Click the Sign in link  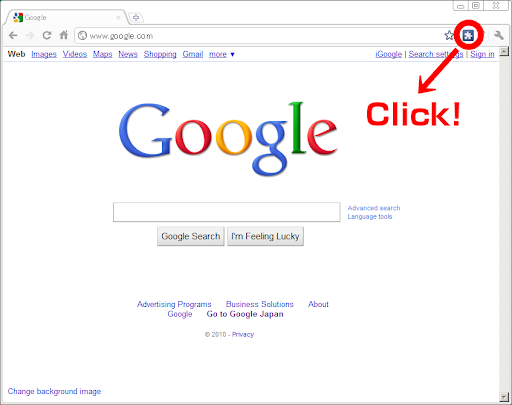click(482, 54)
